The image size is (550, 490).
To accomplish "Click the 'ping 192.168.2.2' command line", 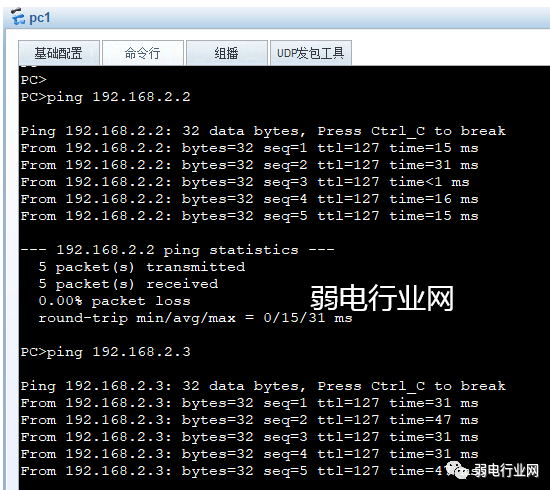I will click(105, 97).
